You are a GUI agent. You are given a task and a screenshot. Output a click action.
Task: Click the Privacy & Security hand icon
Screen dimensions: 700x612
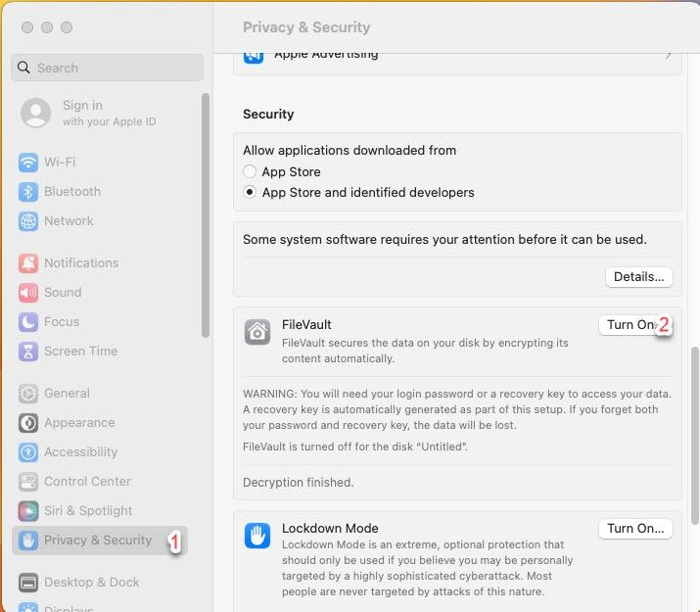point(28,541)
